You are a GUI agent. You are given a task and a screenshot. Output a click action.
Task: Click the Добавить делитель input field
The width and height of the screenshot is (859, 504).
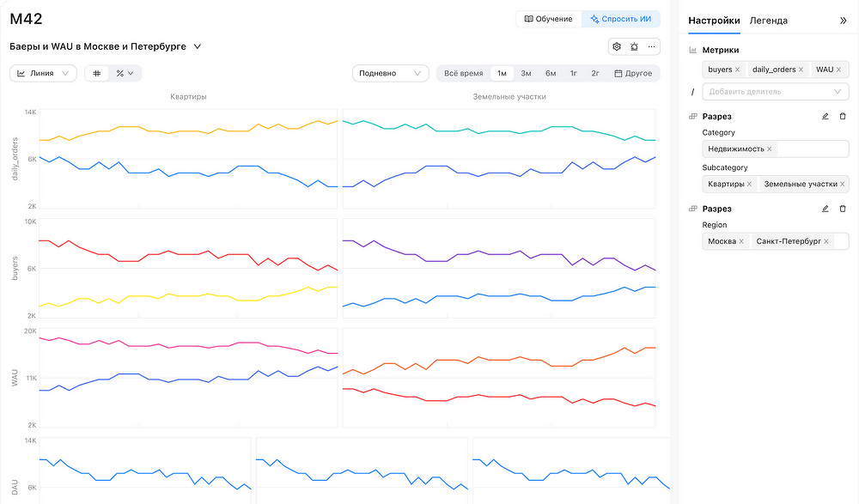(x=769, y=91)
